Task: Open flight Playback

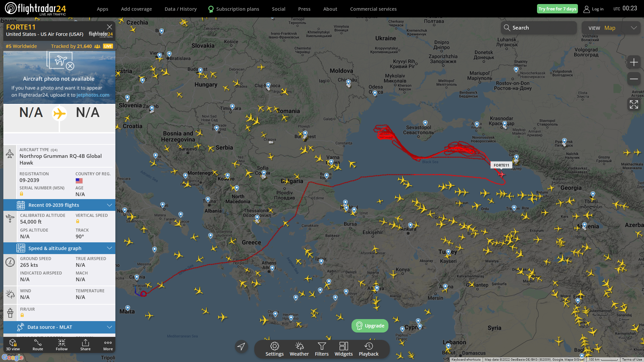Action: tap(369, 349)
